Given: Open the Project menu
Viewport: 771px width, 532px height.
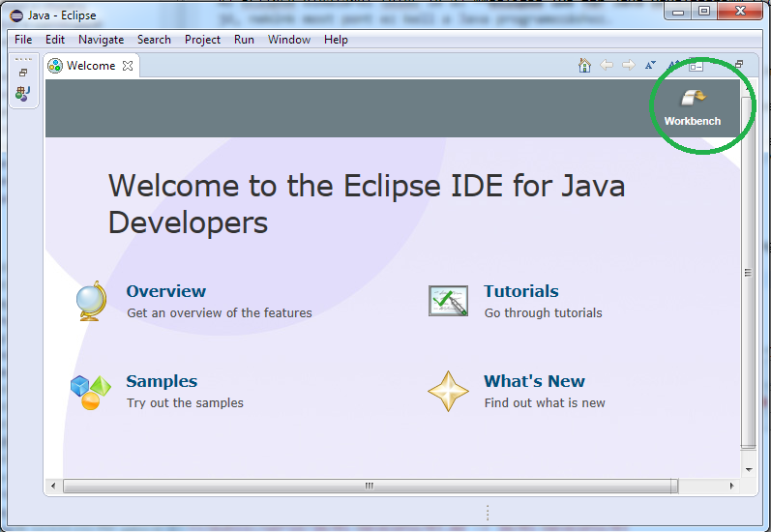Looking at the screenshot, I should 202,40.
